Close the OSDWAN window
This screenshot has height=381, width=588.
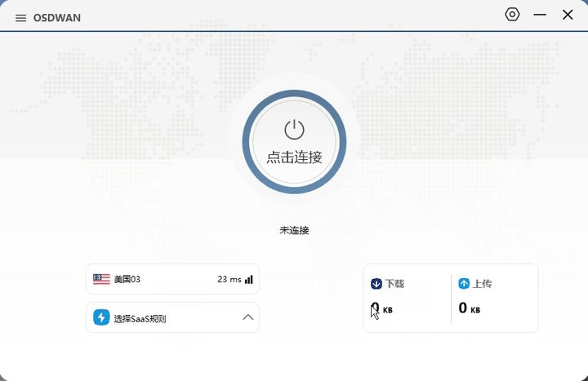[x=568, y=15]
